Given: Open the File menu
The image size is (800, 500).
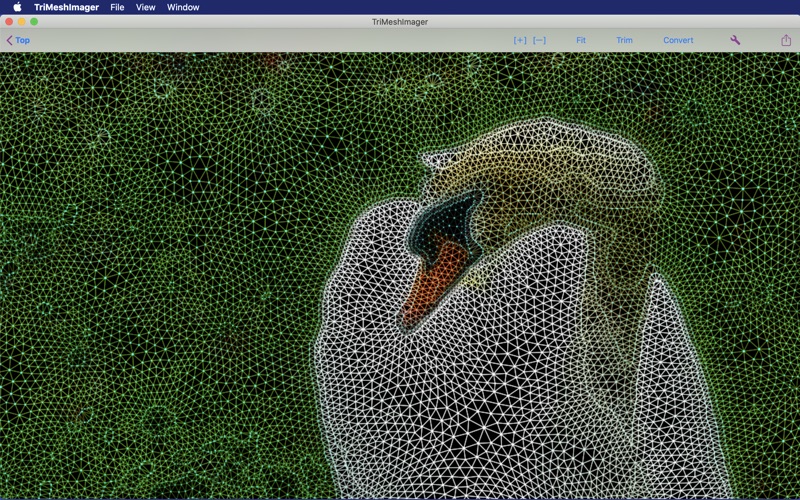Looking at the screenshot, I should coord(117,7).
